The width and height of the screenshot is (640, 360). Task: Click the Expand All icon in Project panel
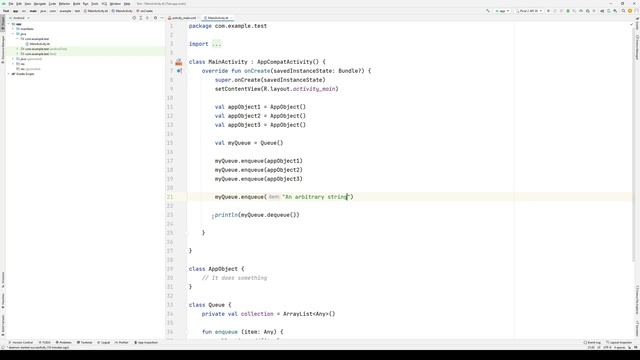(141, 18)
